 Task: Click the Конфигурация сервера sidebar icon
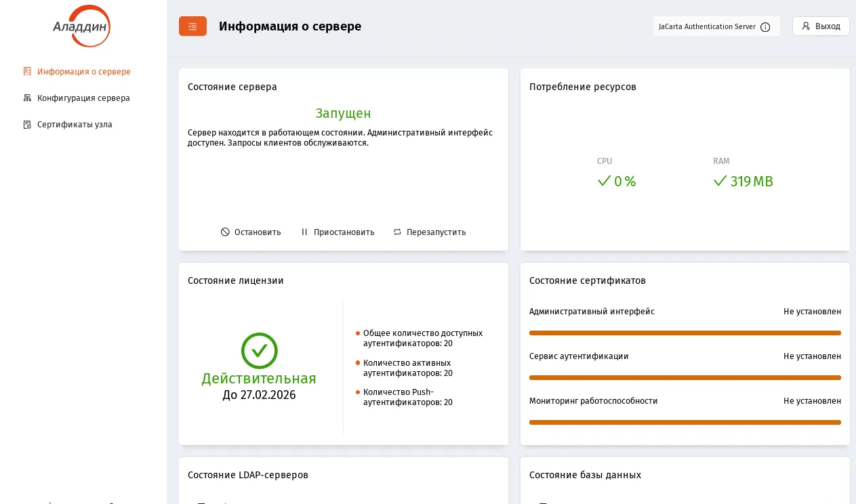(x=27, y=98)
